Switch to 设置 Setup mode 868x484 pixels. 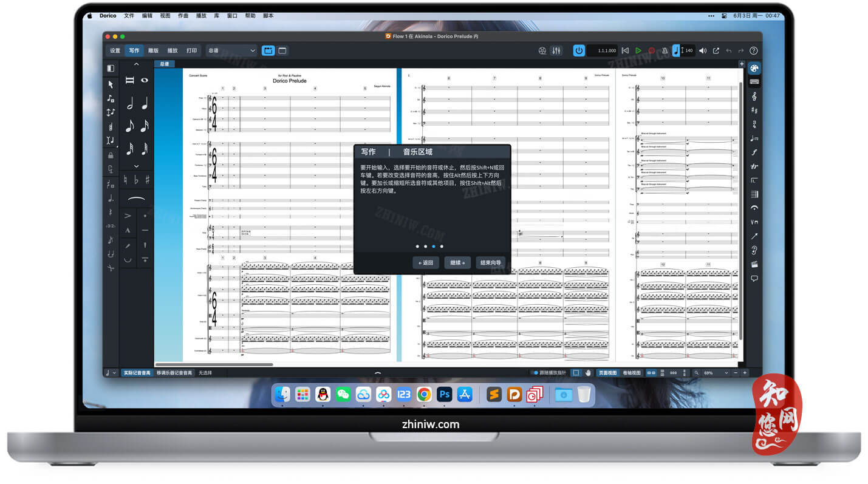pyautogui.click(x=115, y=50)
